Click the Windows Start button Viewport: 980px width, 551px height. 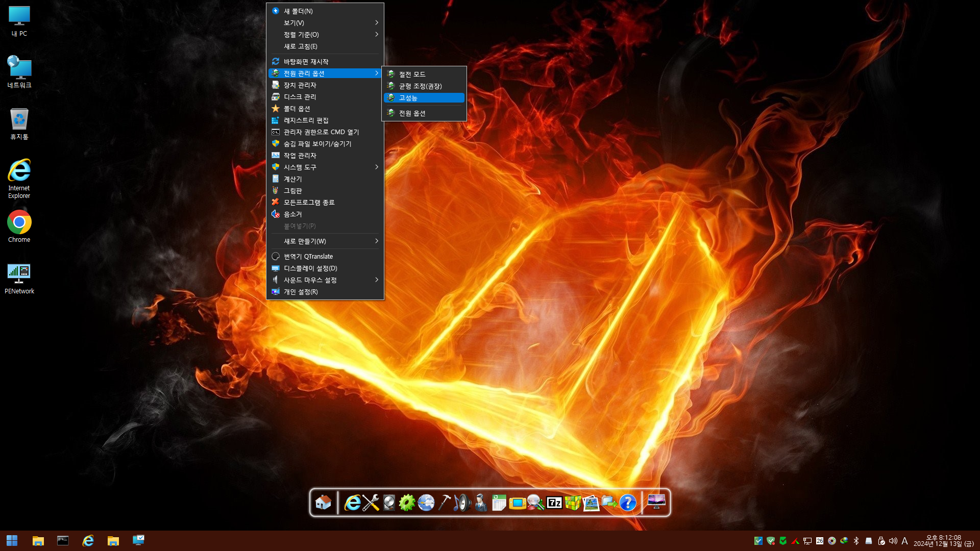[12, 541]
